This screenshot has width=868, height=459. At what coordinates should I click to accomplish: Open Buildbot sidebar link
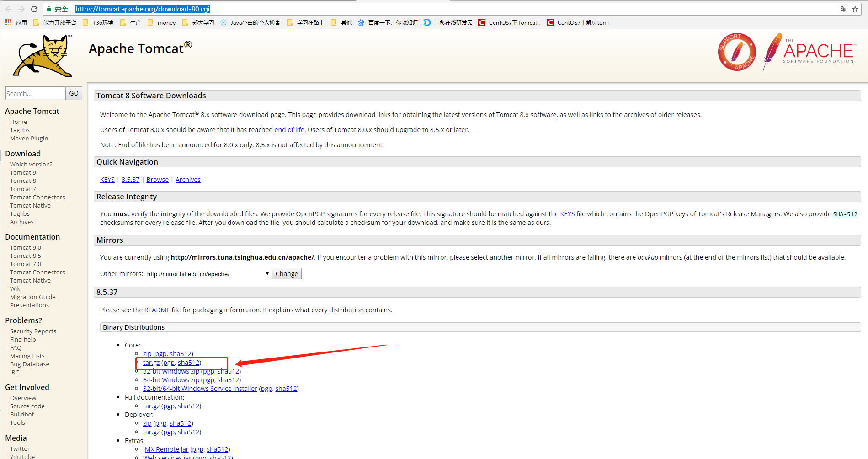tap(22, 414)
